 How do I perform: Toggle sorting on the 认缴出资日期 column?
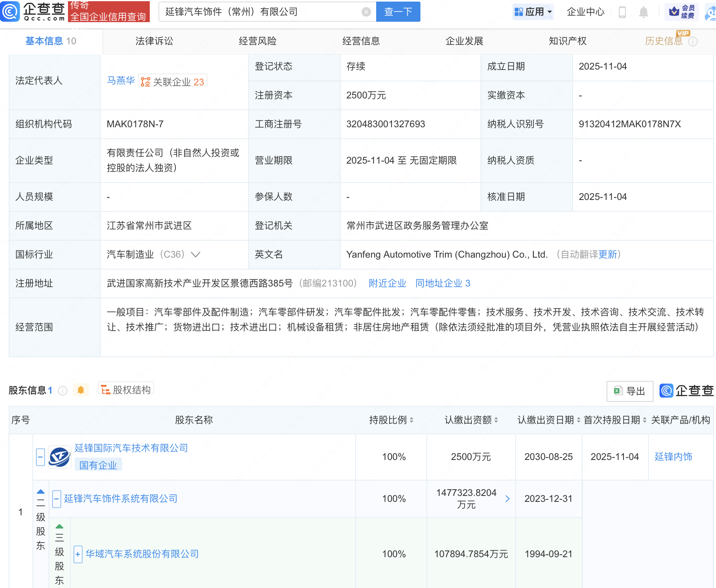pos(578,420)
